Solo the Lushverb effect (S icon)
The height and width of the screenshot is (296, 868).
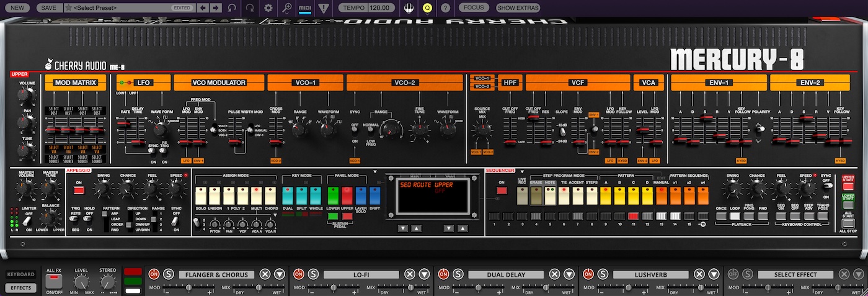click(x=603, y=274)
